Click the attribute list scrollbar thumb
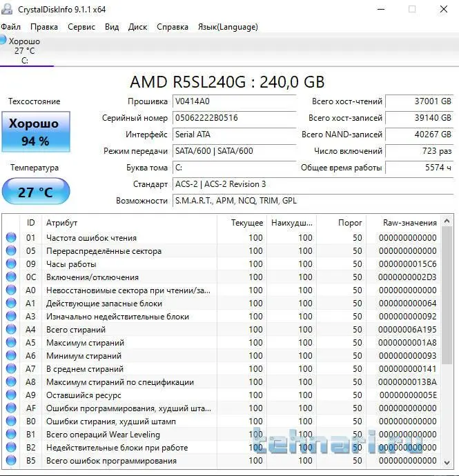This screenshot has height=476, width=459. 447,295
